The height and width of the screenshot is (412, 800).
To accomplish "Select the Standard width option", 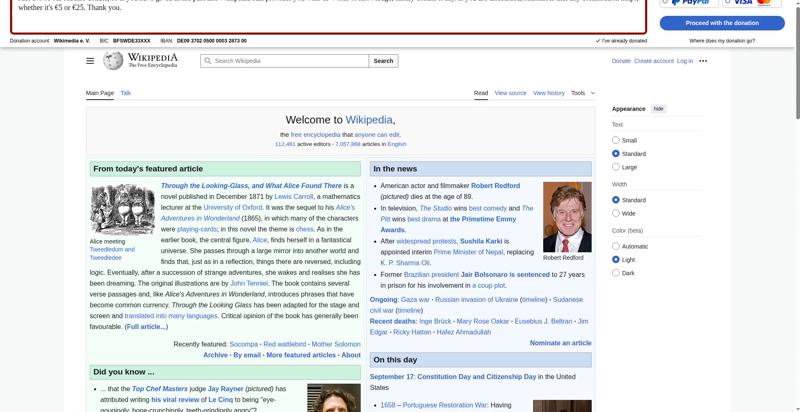I will click(616, 200).
